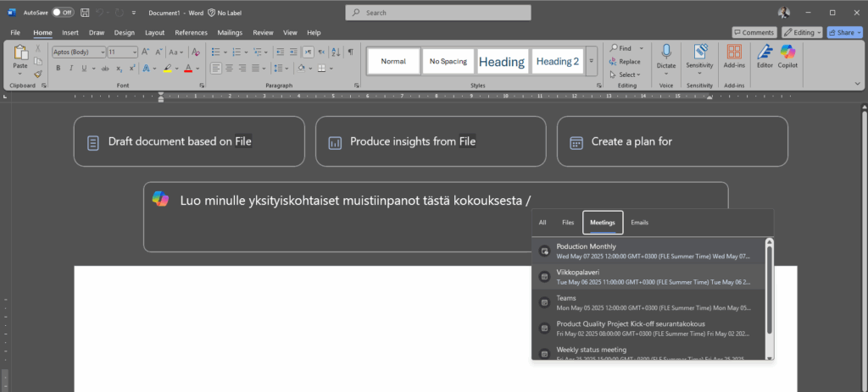Clear all formatting icon

click(x=195, y=52)
